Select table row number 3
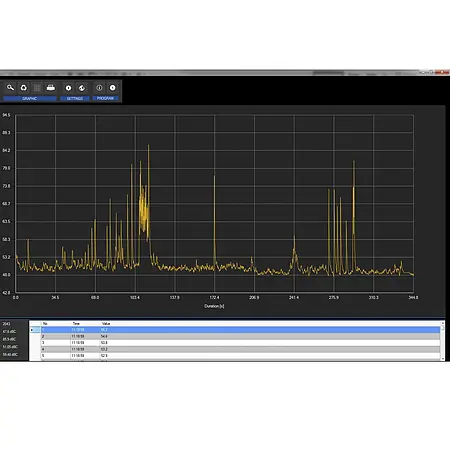Screen dimensions: 450x450 (x=240, y=343)
